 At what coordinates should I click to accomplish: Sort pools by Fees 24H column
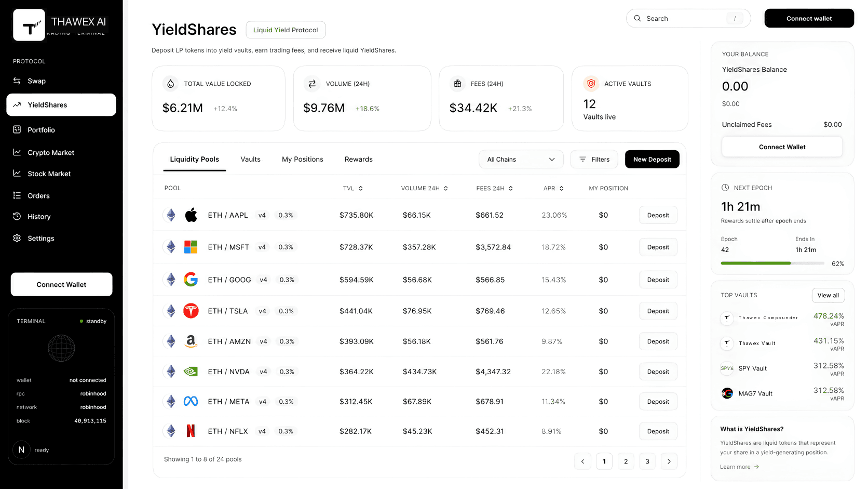495,188
